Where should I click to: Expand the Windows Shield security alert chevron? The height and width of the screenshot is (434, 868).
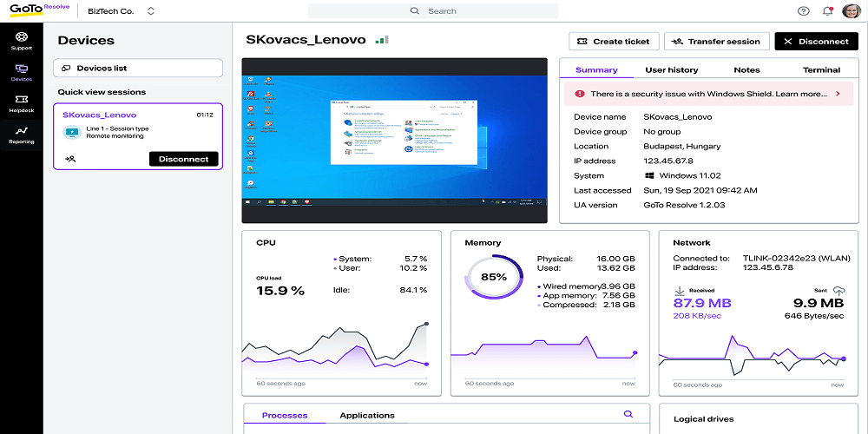[x=838, y=94]
